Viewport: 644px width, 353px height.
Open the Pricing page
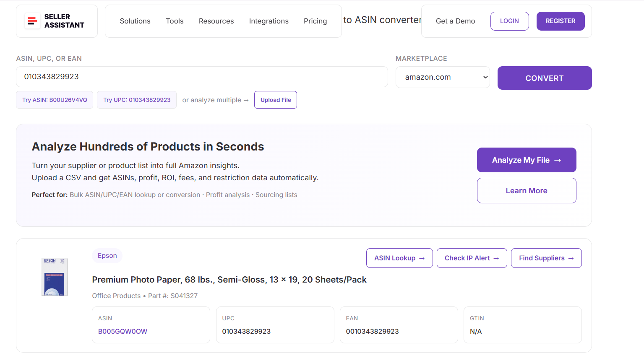click(x=315, y=21)
